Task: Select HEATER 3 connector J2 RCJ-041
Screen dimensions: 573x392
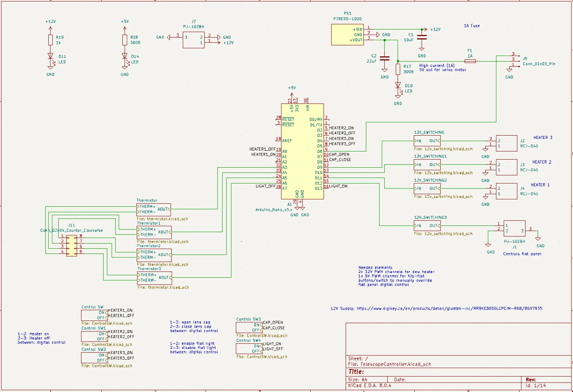Action: (507, 143)
